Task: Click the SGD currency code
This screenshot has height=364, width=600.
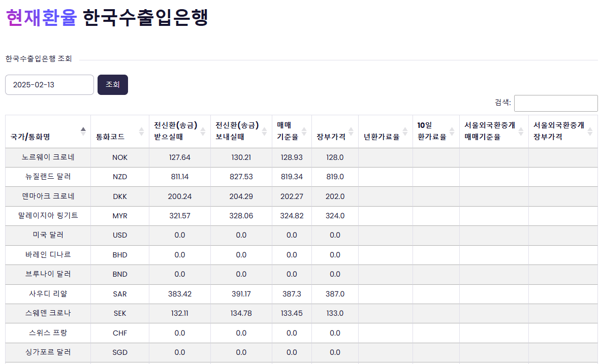Action: click(120, 352)
